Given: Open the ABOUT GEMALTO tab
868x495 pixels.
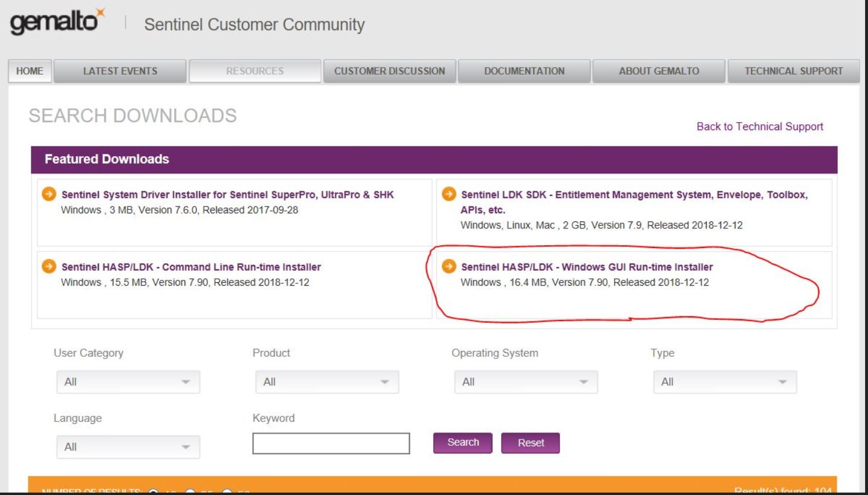Looking at the screenshot, I should pyautogui.click(x=659, y=71).
